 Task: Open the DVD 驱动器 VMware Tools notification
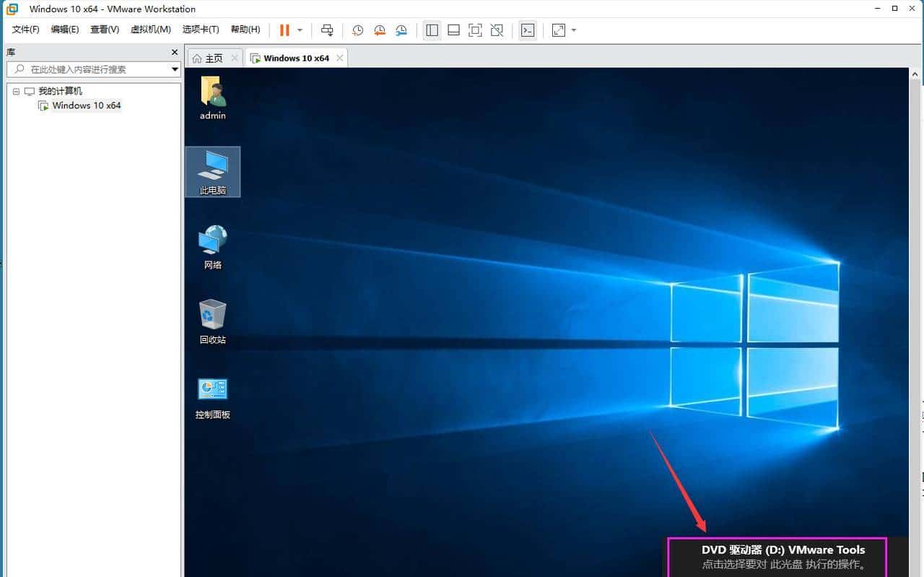(782, 556)
